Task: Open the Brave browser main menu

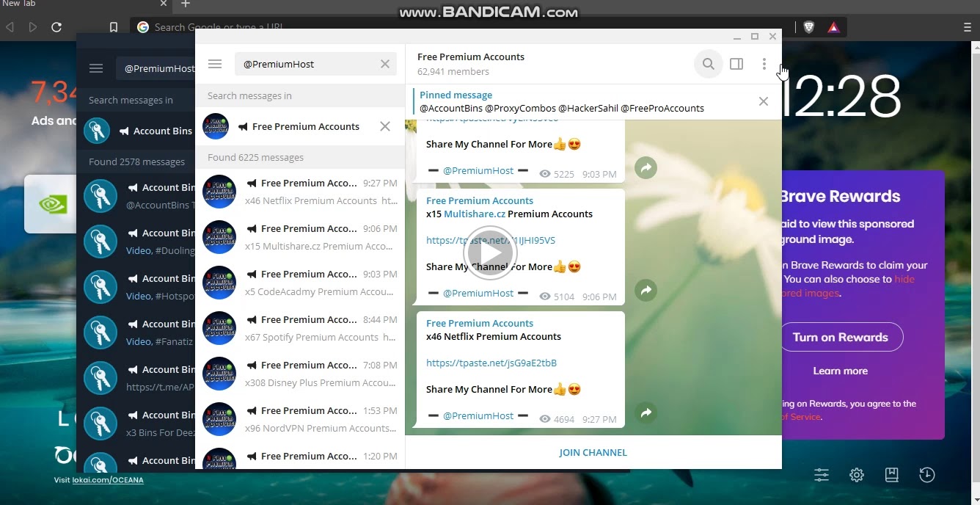Action: coord(967,27)
